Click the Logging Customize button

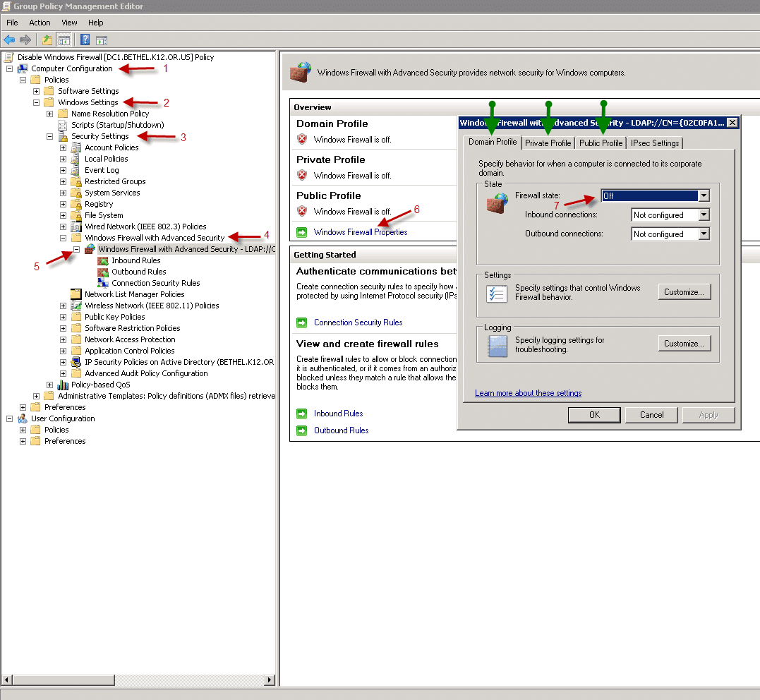(x=683, y=343)
